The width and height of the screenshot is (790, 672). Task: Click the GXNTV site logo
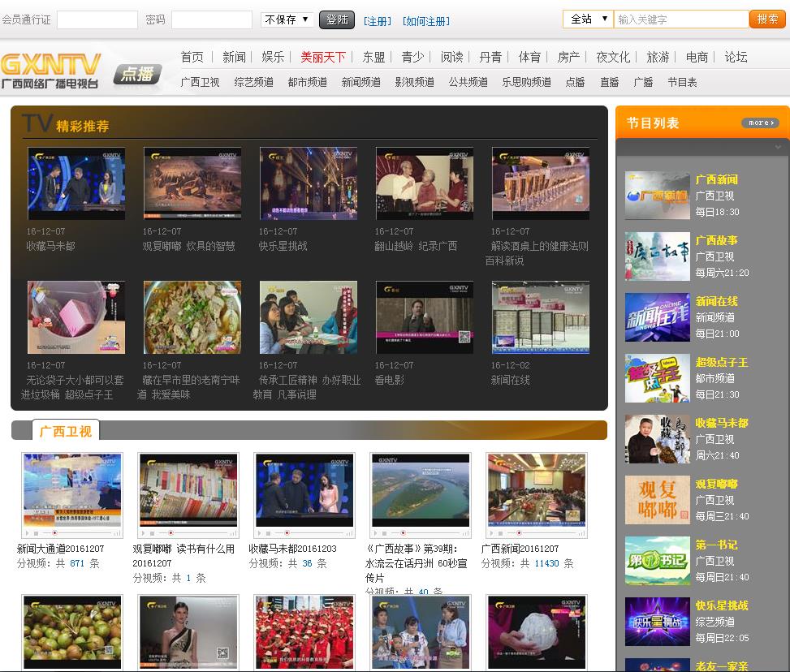[x=51, y=70]
